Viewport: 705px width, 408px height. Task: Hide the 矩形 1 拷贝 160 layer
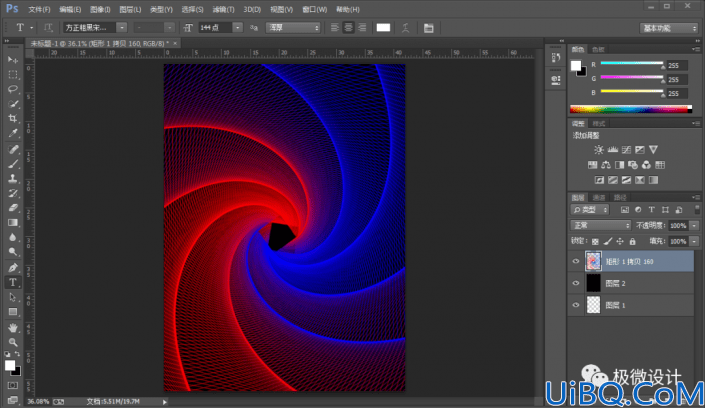coord(576,261)
